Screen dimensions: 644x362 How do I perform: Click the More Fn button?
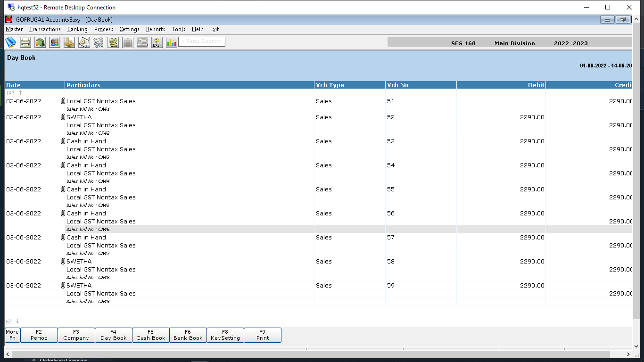click(12, 335)
